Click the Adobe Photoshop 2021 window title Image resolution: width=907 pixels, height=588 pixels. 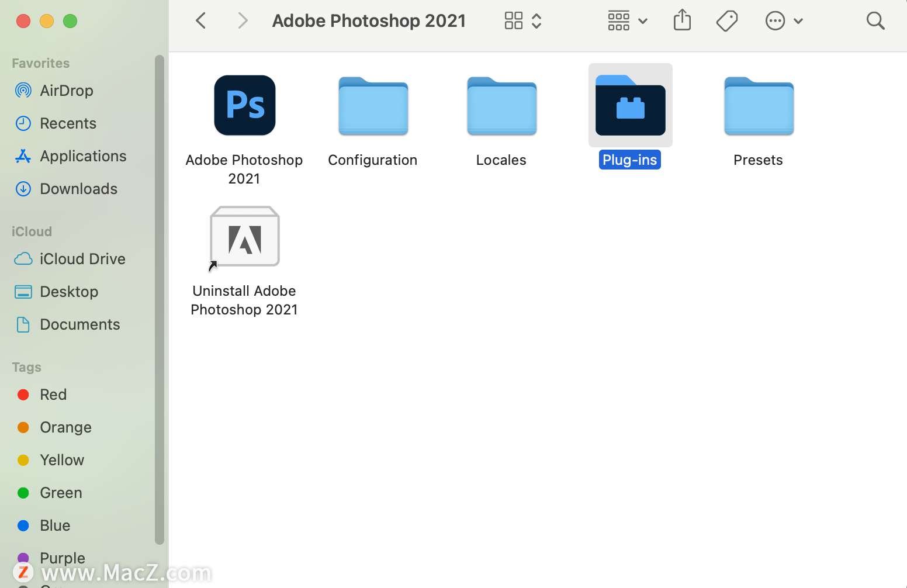pyautogui.click(x=369, y=21)
